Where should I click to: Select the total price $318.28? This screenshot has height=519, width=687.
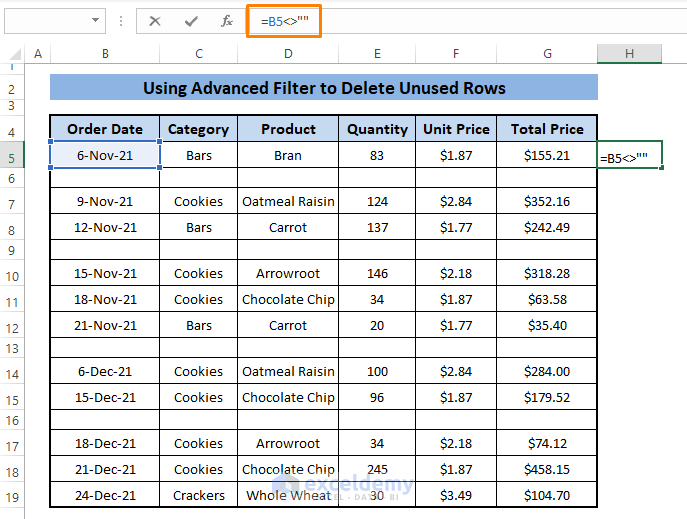tap(547, 273)
